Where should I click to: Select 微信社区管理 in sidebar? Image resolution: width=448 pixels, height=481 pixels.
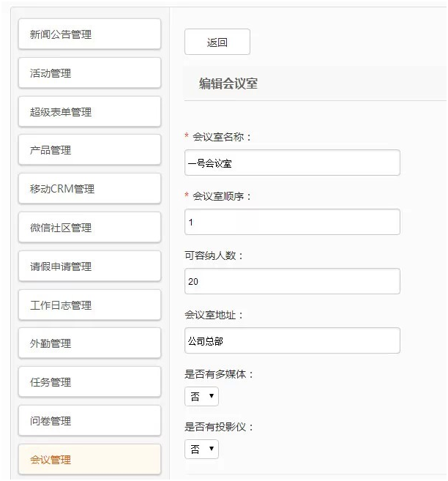(89, 228)
